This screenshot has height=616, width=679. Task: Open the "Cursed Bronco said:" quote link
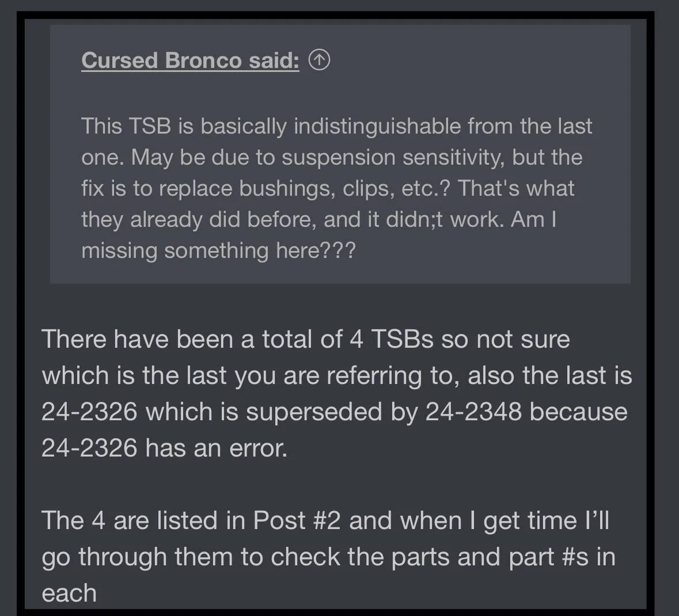190,60
